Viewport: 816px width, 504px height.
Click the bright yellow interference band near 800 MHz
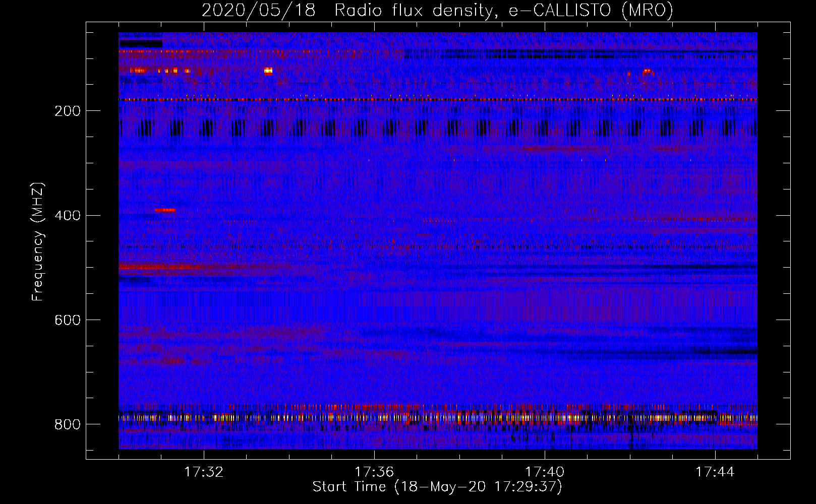tap(438, 417)
